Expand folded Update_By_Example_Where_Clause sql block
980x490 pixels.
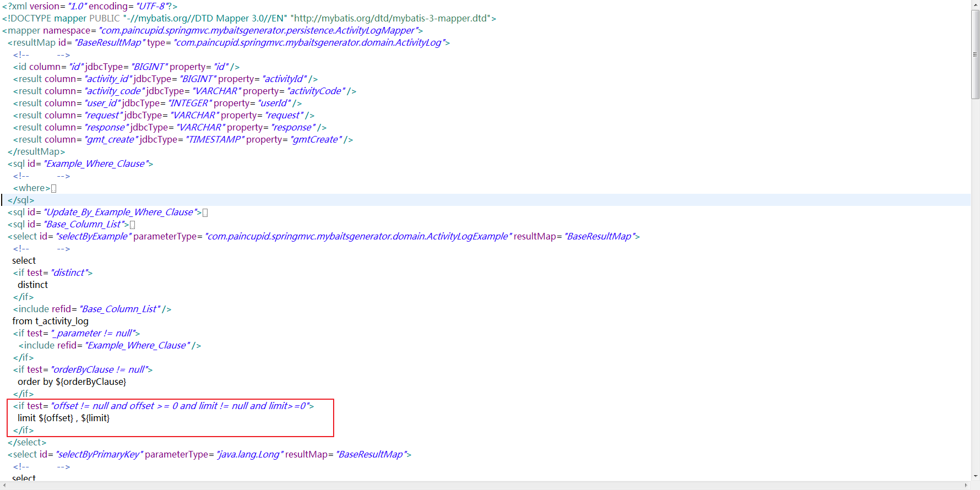pyautogui.click(x=205, y=213)
